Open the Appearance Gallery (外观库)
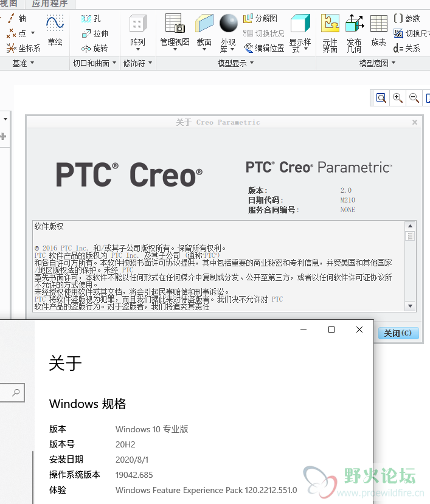This screenshot has height=504, width=430. pyautogui.click(x=228, y=32)
